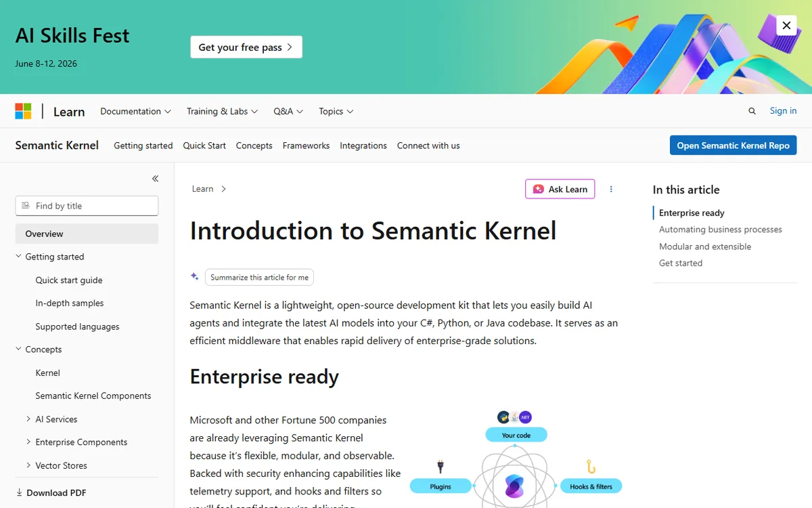Open In-depth samples page
Image resolution: width=812 pixels, height=508 pixels.
70,303
